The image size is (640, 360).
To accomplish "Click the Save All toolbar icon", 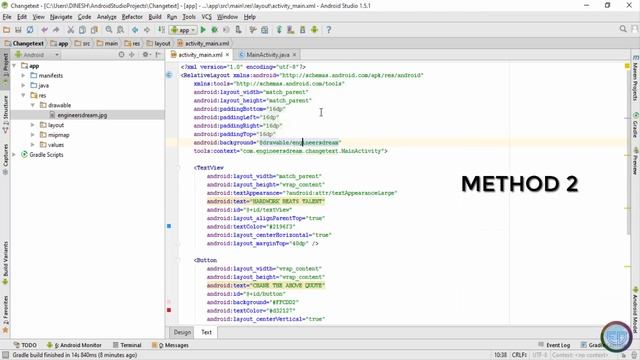I will (x=18, y=30).
